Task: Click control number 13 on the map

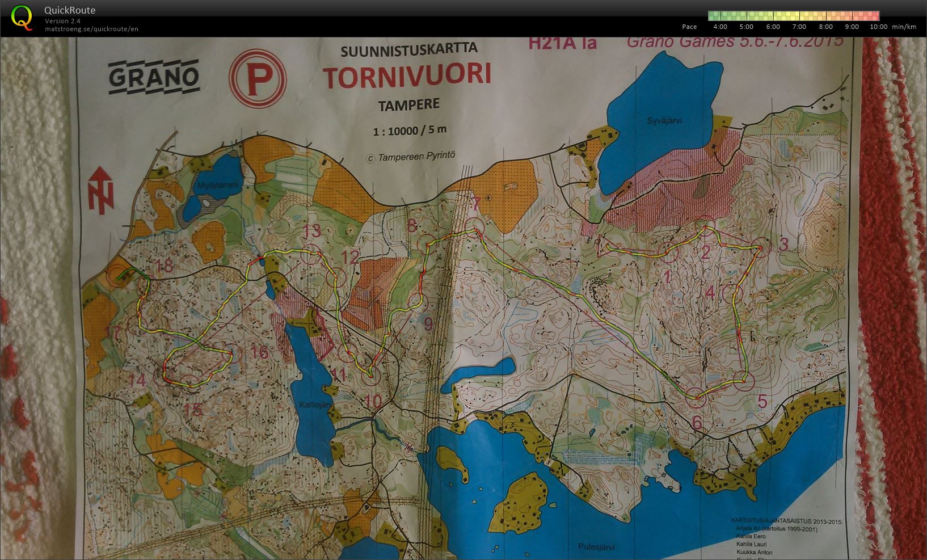Action: [x=311, y=231]
